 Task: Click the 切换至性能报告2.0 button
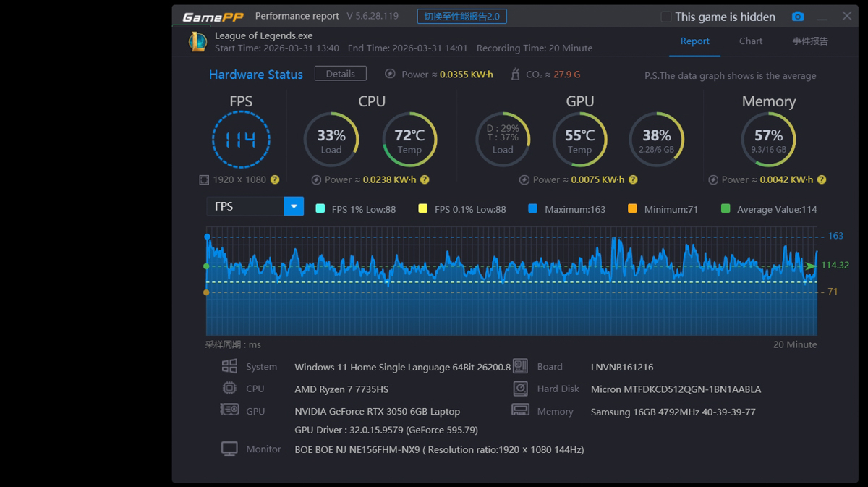pos(461,17)
